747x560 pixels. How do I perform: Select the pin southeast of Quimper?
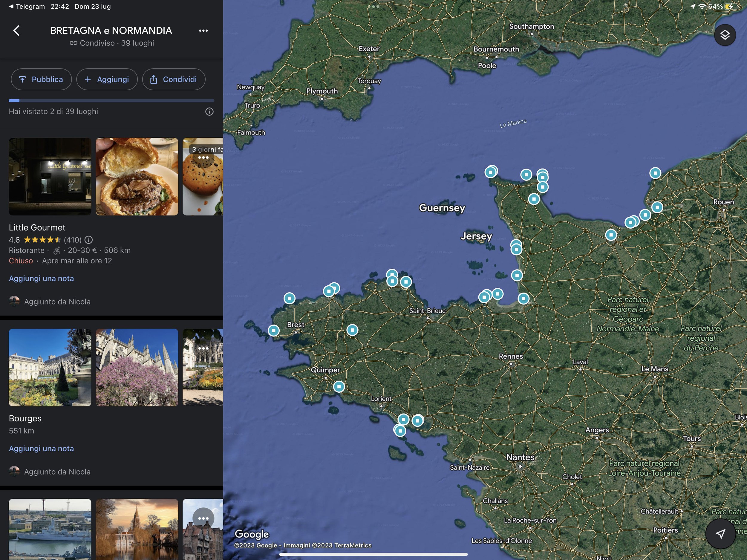coord(339,386)
